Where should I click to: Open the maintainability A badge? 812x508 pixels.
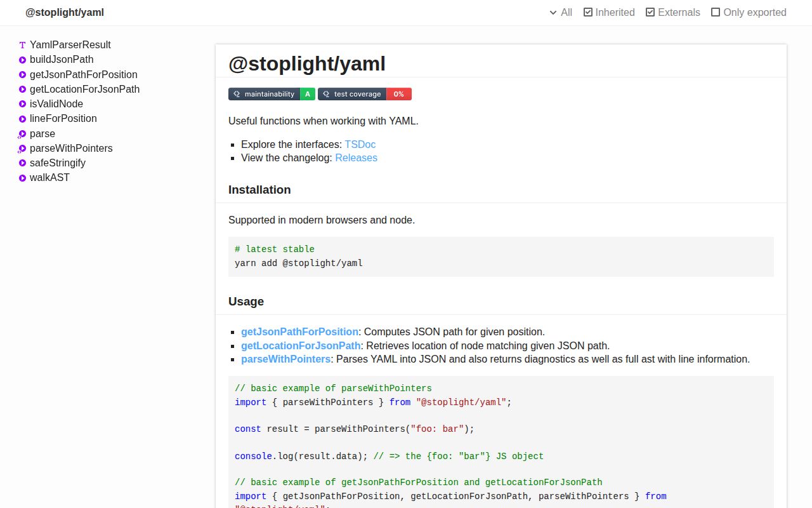(x=272, y=94)
